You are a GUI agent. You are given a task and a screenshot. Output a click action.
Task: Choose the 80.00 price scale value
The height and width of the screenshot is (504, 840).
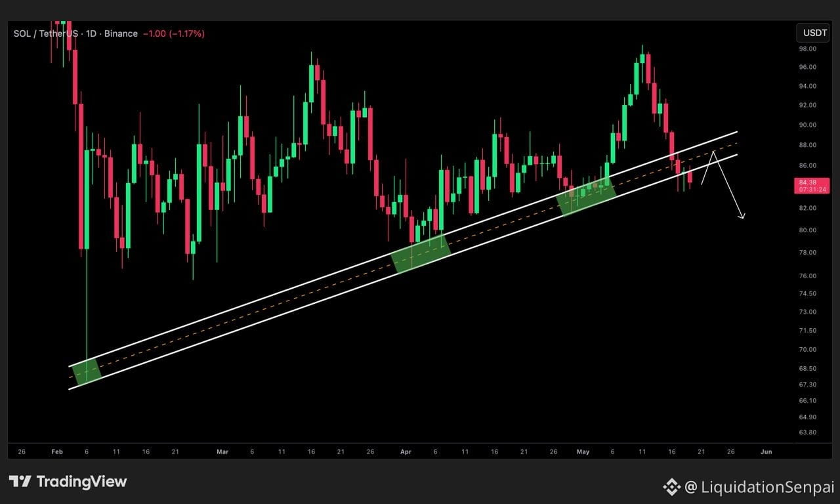(x=807, y=230)
